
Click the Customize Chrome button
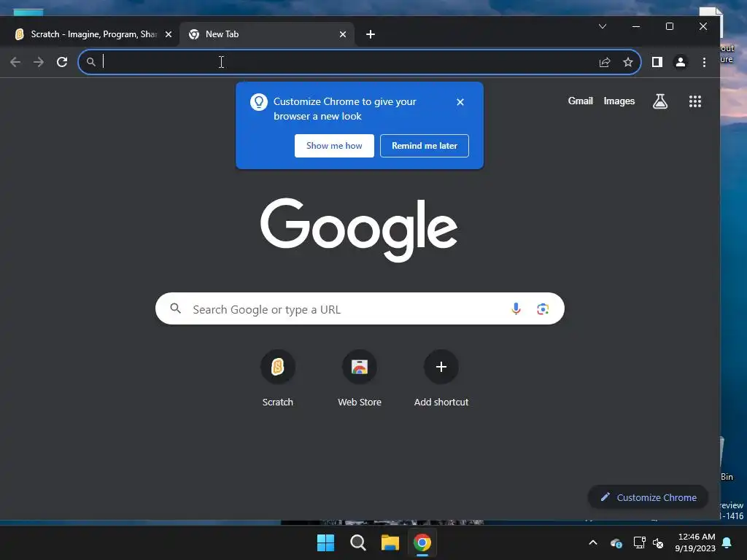648,497
